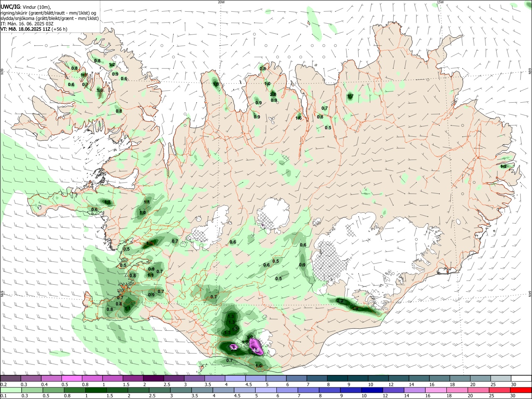
Task: Click the 1.8 precipitation value
Action: [216, 84]
